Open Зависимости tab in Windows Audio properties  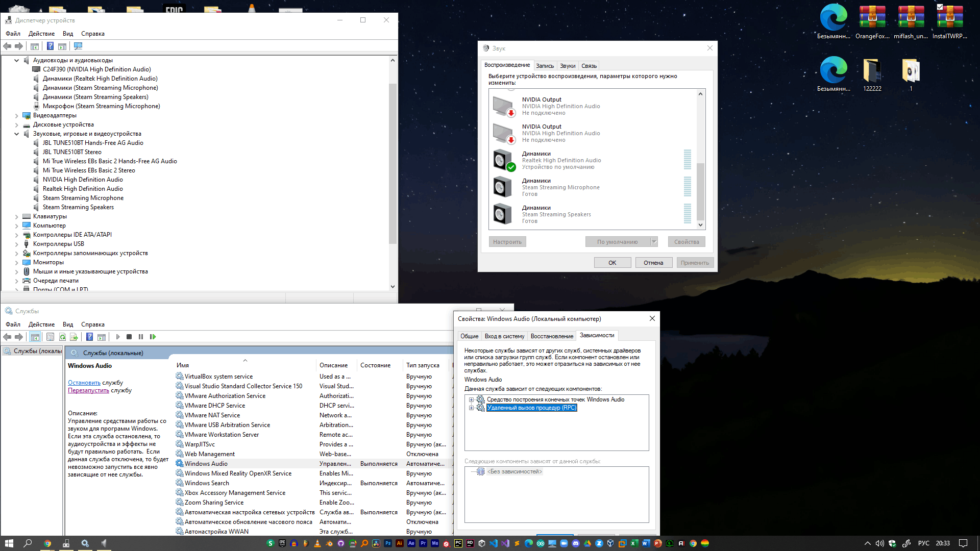click(596, 336)
